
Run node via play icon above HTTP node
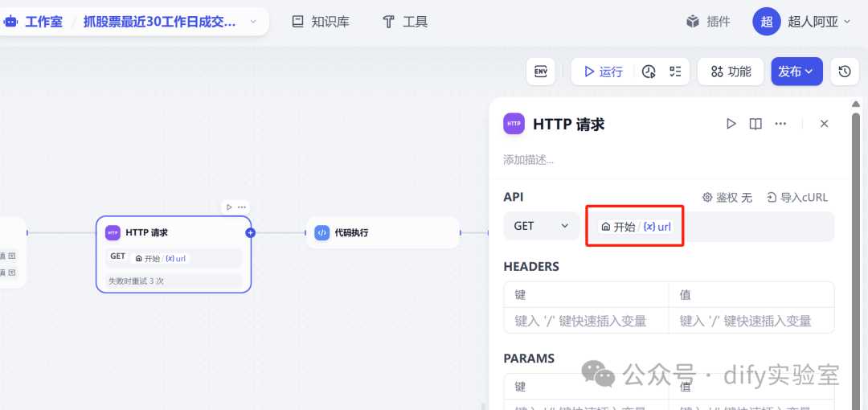click(x=229, y=207)
